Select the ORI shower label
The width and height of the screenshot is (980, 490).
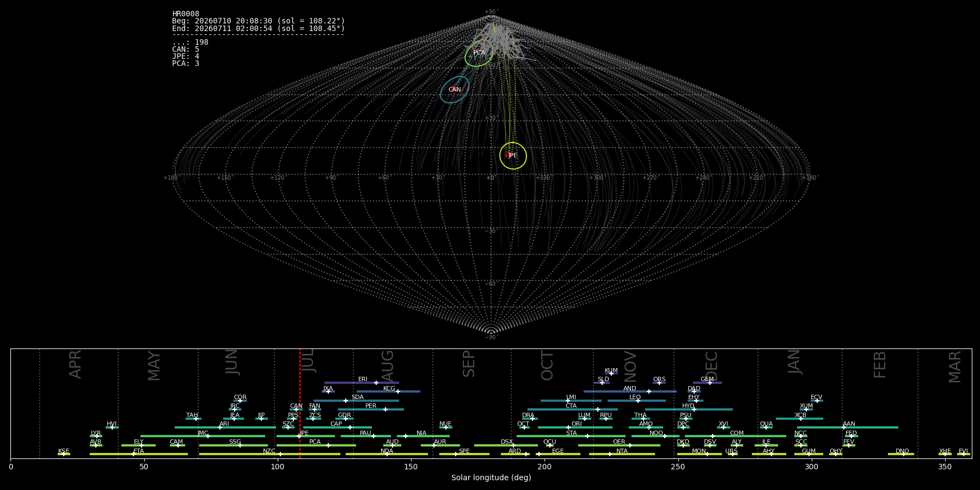coord(577,424)
